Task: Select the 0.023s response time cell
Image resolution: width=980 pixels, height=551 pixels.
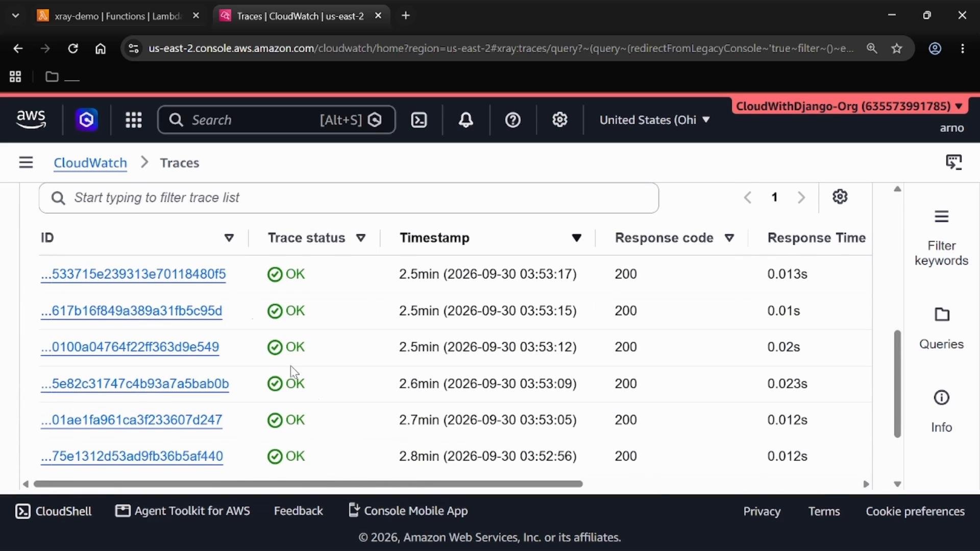Action: (787, 384)
